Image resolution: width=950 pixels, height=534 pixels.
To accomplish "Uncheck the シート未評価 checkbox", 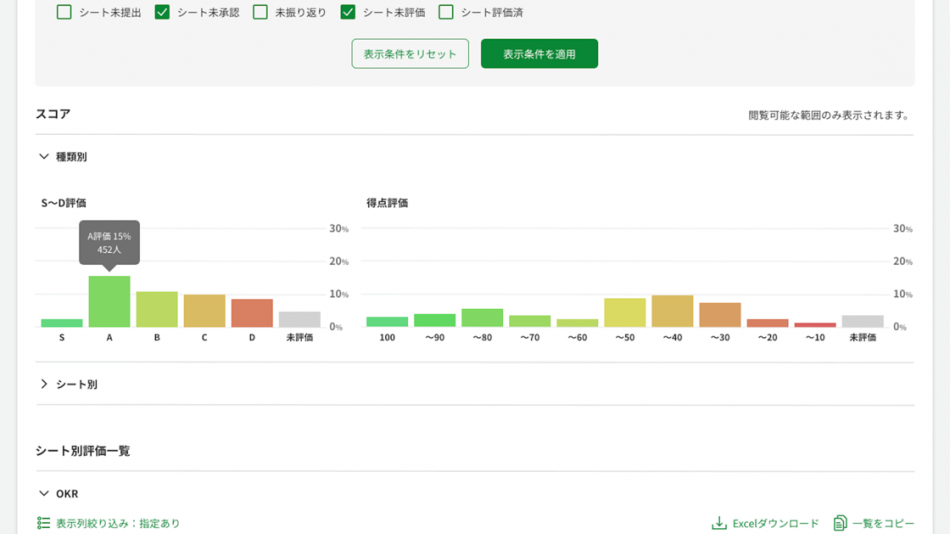I will [348, 13].
